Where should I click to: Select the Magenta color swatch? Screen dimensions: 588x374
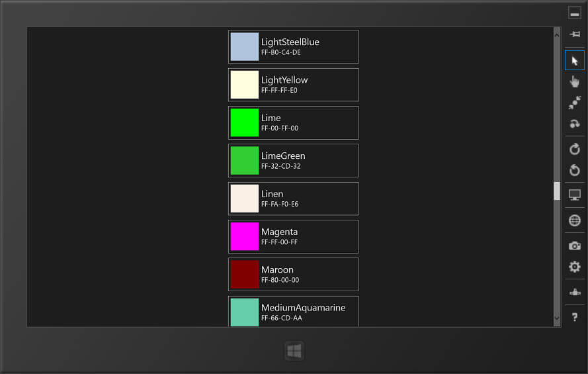(245, 236)
